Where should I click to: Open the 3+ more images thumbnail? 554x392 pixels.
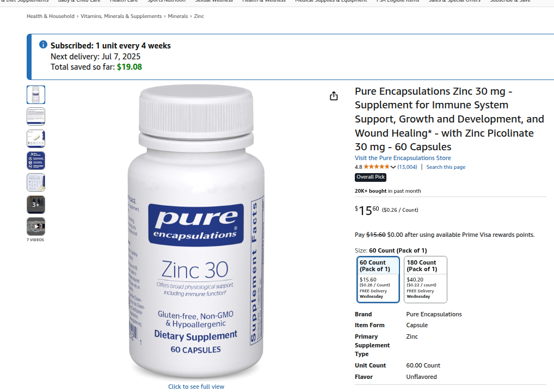pos(36,205)
